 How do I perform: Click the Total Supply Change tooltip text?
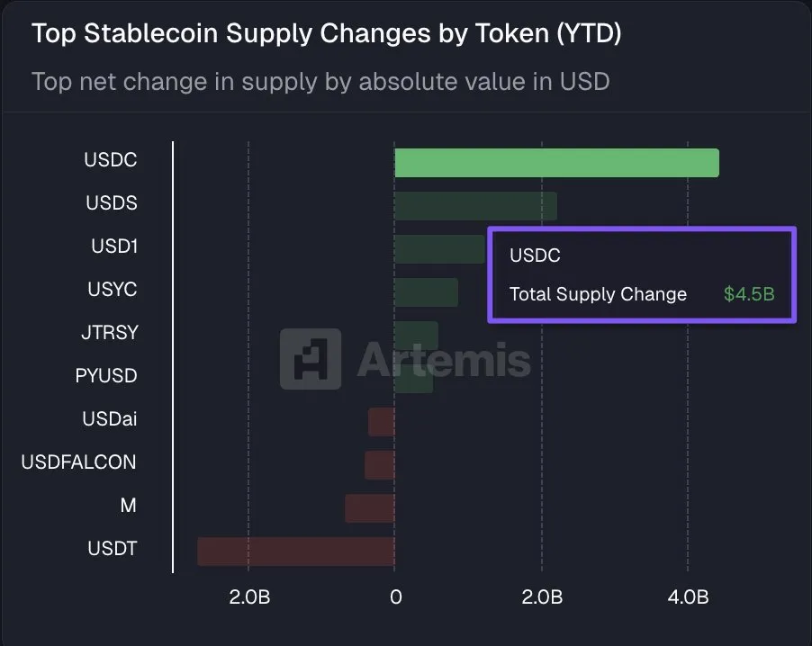pos(598,294)
